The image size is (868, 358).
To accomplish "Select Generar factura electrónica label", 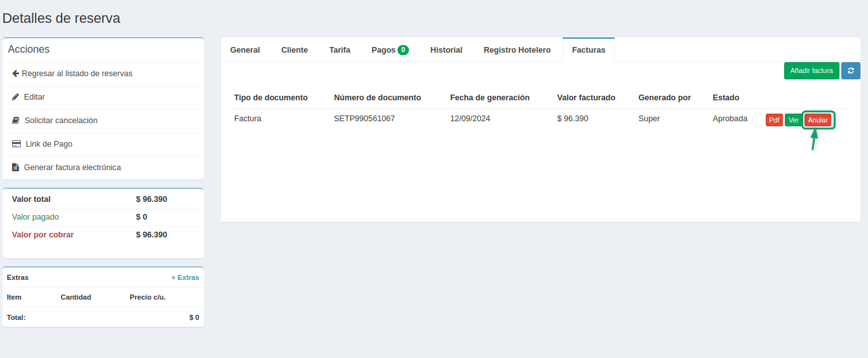I will (72, 168).
